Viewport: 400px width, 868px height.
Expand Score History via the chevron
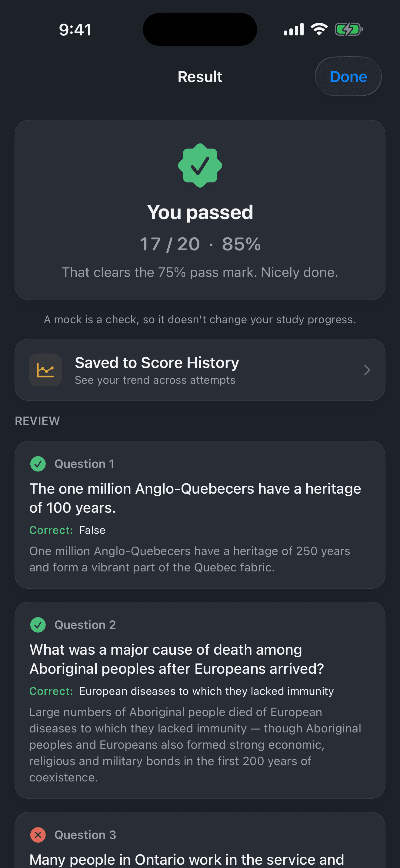[367, 370]
